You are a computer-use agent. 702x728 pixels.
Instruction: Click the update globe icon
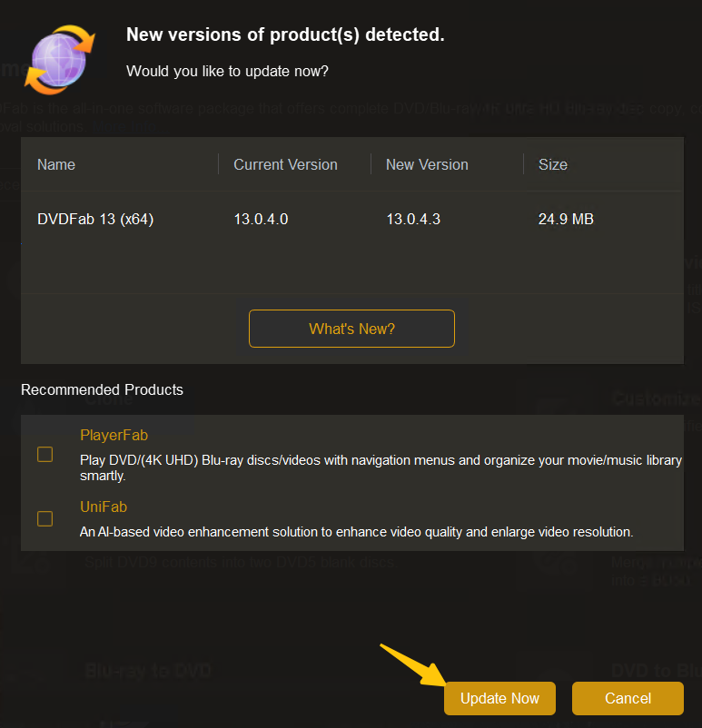point(60,60)
